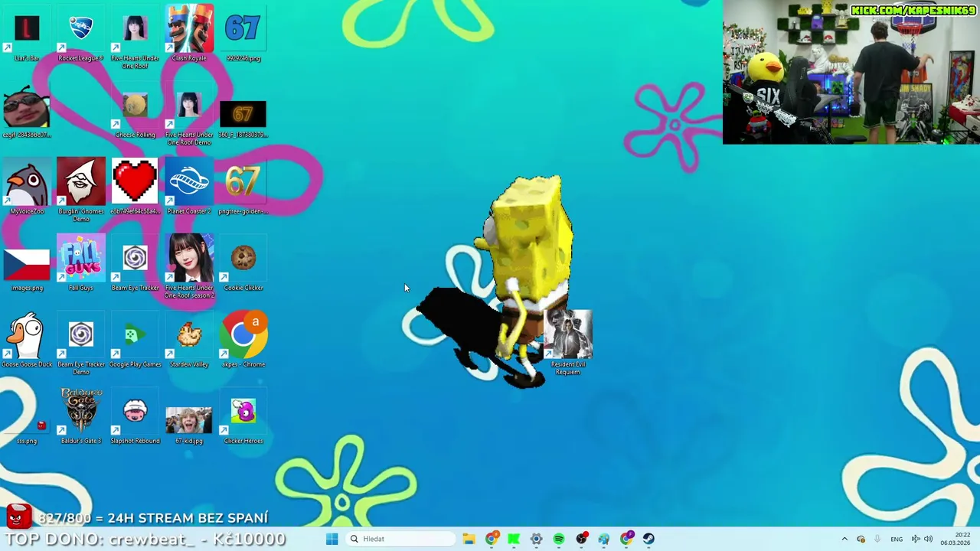Open Steam from the taskbar

click(x=648, y=539)
